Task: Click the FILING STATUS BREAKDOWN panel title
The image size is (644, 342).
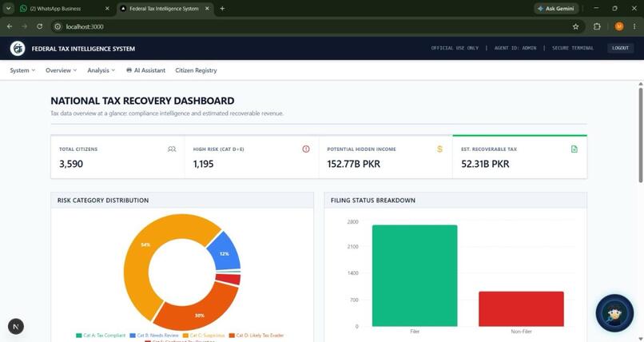Action: 373,201
